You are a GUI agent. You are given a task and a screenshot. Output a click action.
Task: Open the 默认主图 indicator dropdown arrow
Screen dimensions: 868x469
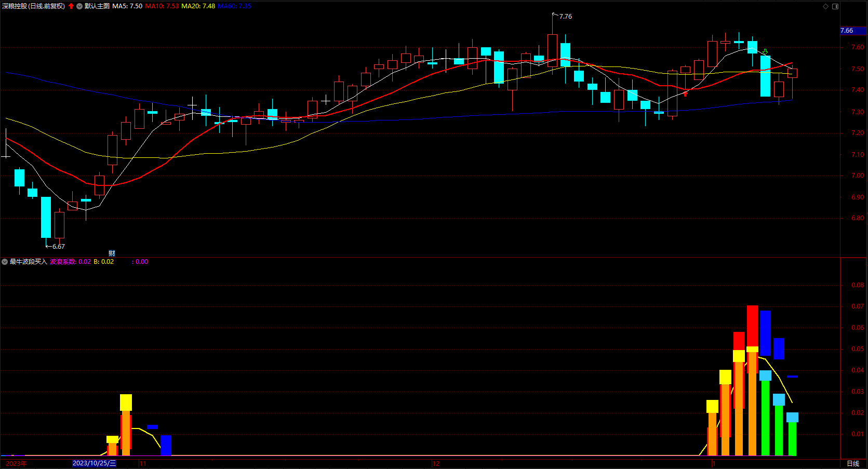tap(79, 6)
